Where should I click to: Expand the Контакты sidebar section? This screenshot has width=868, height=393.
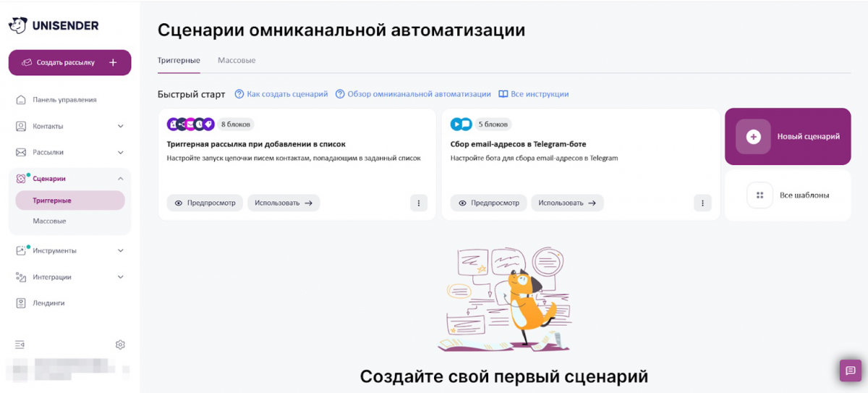[x=120, y=126]
